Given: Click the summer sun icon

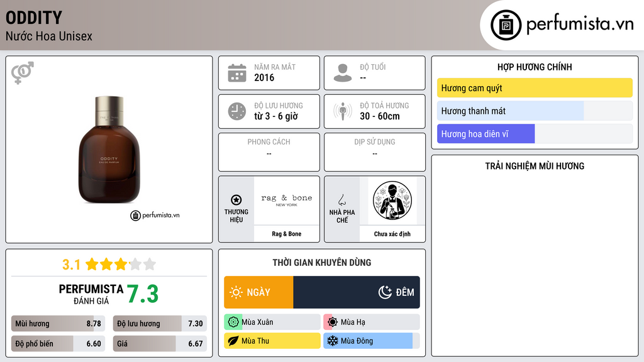Looking at the screenshot, I should (333, 322).
